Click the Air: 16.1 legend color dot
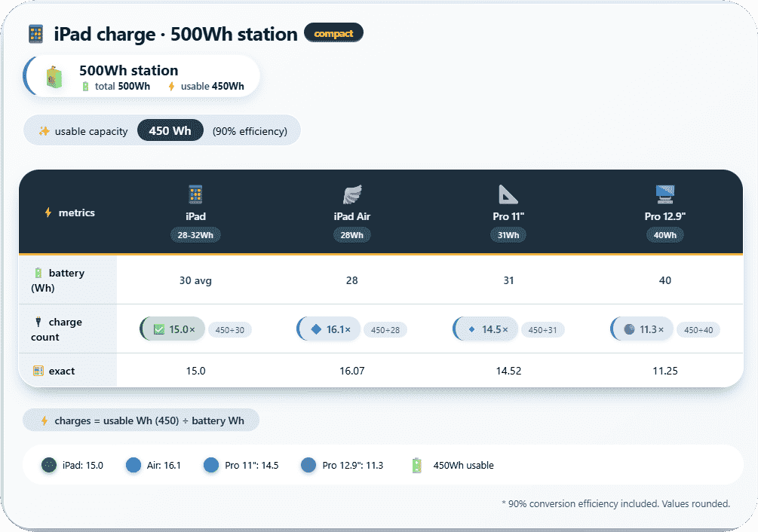The width and height of the screenshot is (758, 532). click(134, 466)
